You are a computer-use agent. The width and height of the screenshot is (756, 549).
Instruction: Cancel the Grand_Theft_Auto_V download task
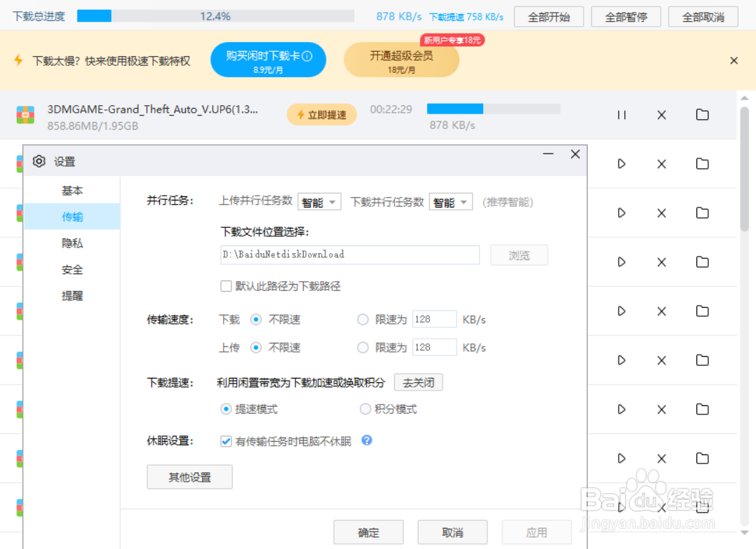pos(661,115)
